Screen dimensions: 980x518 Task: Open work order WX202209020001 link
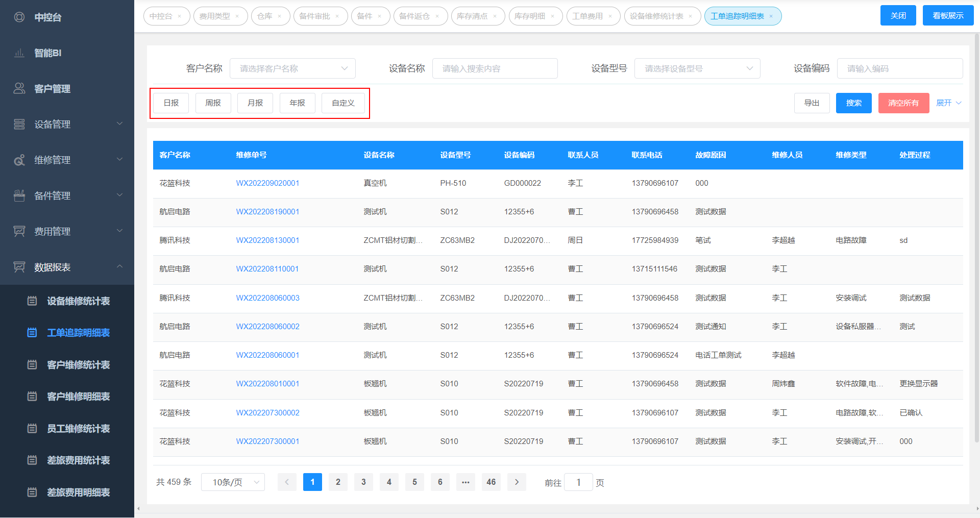[x=267, y=183]
